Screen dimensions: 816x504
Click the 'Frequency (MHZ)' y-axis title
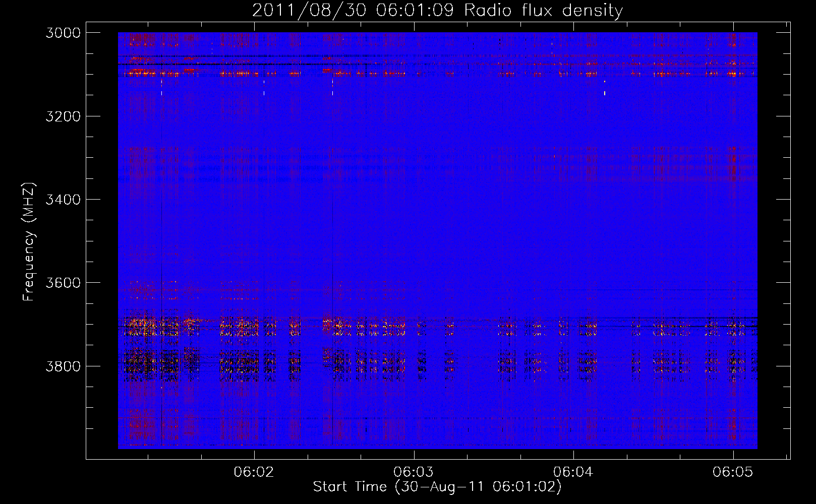click(29, 242)
